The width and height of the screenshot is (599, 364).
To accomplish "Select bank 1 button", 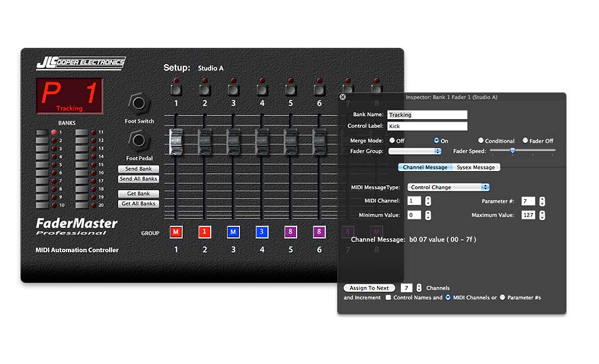I will pos(42,132).
